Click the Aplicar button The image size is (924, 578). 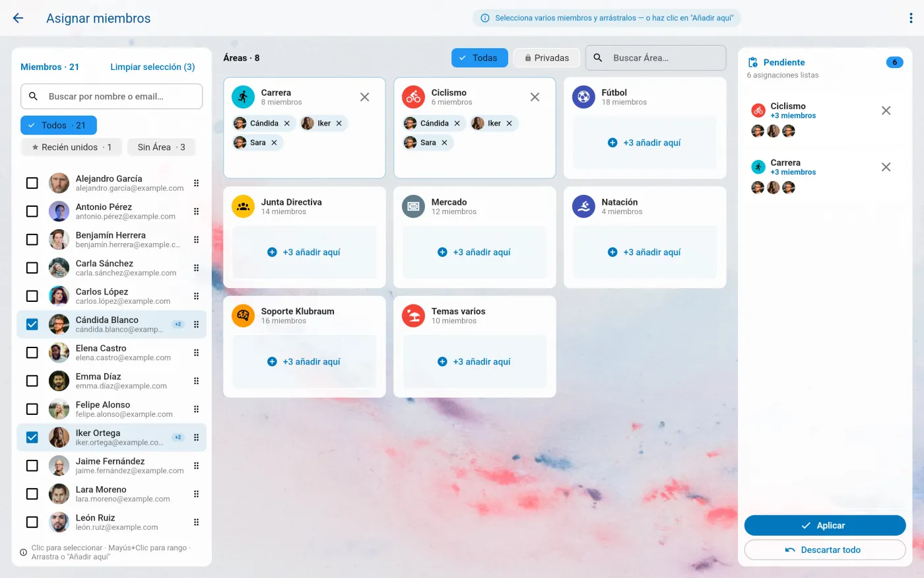pos(825,526)
